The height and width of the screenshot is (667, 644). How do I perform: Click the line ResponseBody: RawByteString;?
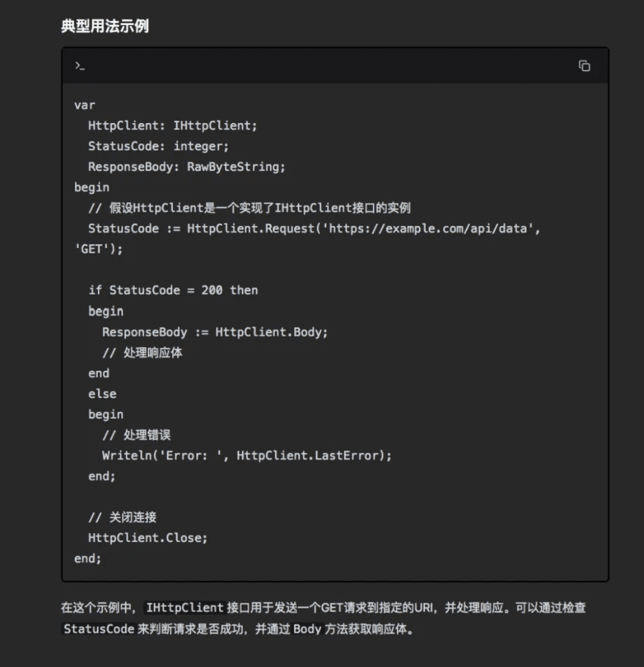[186, 167]
